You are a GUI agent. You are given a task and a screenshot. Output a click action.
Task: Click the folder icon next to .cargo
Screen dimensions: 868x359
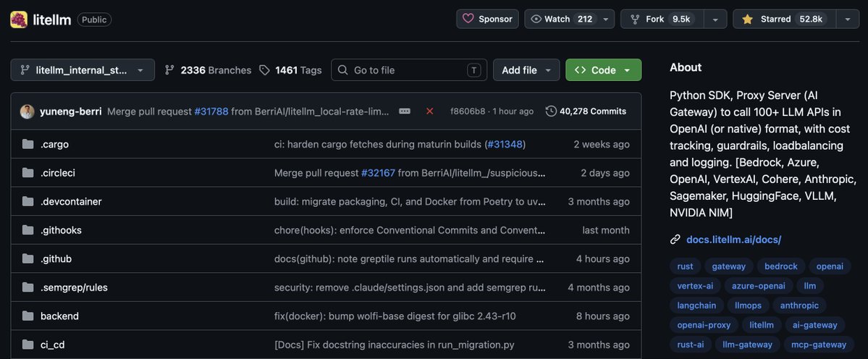pyautogui.click(x=28, y=144)
